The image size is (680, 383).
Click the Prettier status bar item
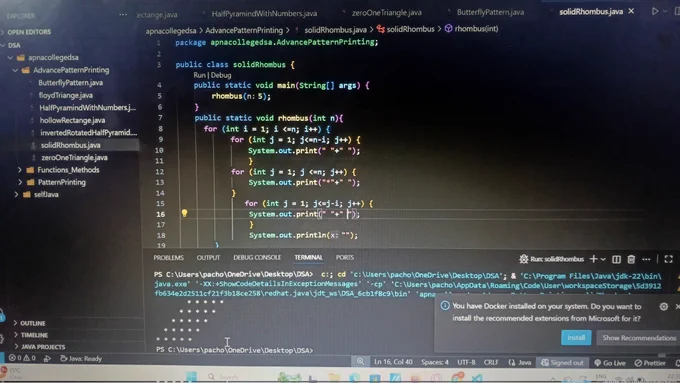tap(650, 363)
